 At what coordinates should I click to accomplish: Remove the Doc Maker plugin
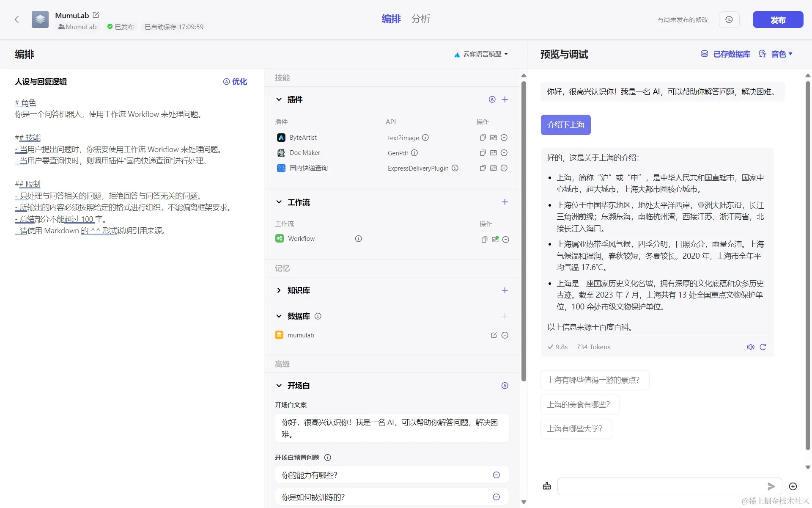pyautogui.click(x=504, y=153)
